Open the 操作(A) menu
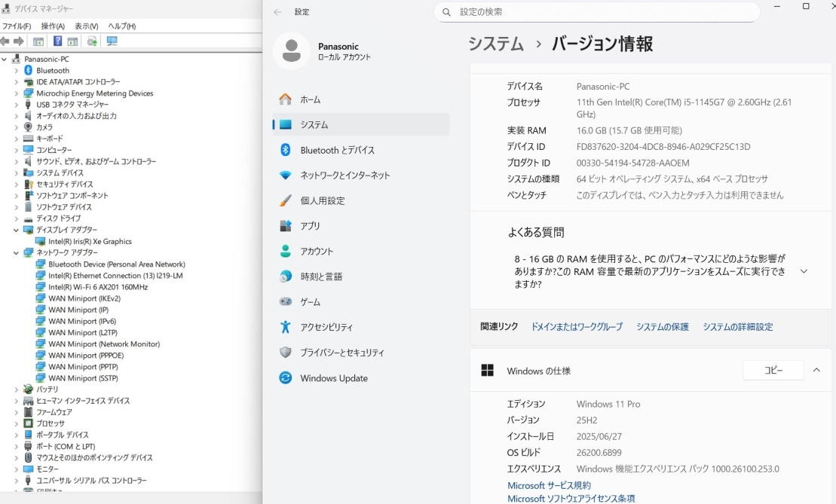836x504 pixels. (x=52, y=26)
